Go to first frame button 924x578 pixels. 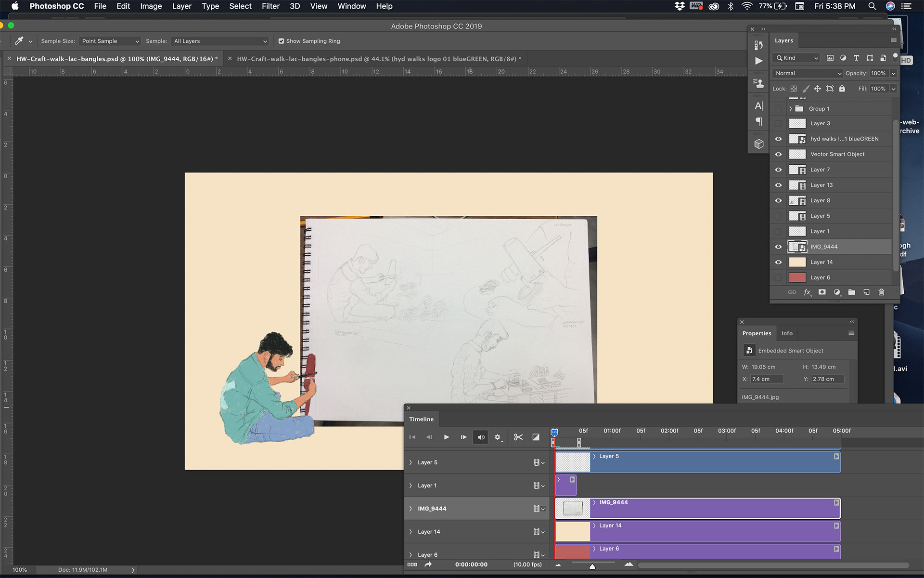412,437
